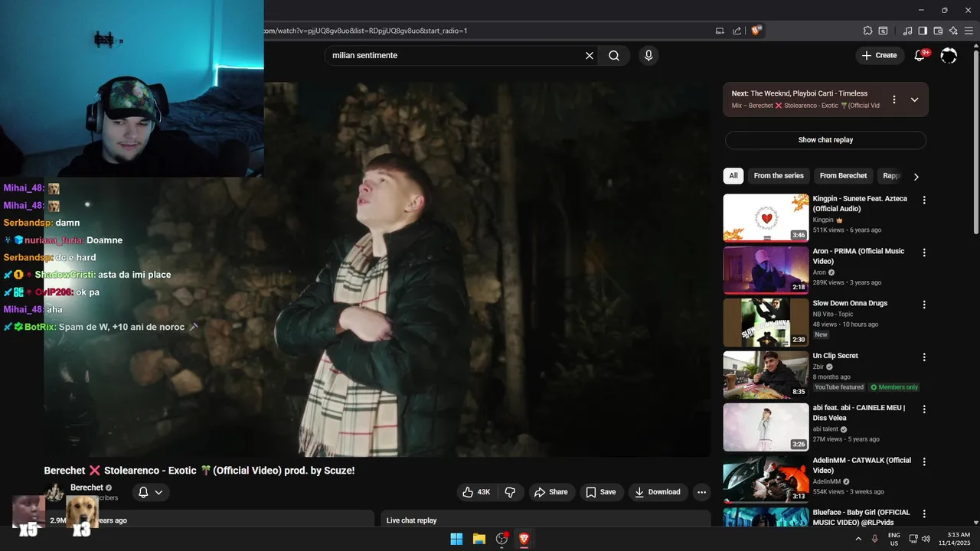Save the video to a playlist
The image size is (980, 551).
(x=600, y=492)
